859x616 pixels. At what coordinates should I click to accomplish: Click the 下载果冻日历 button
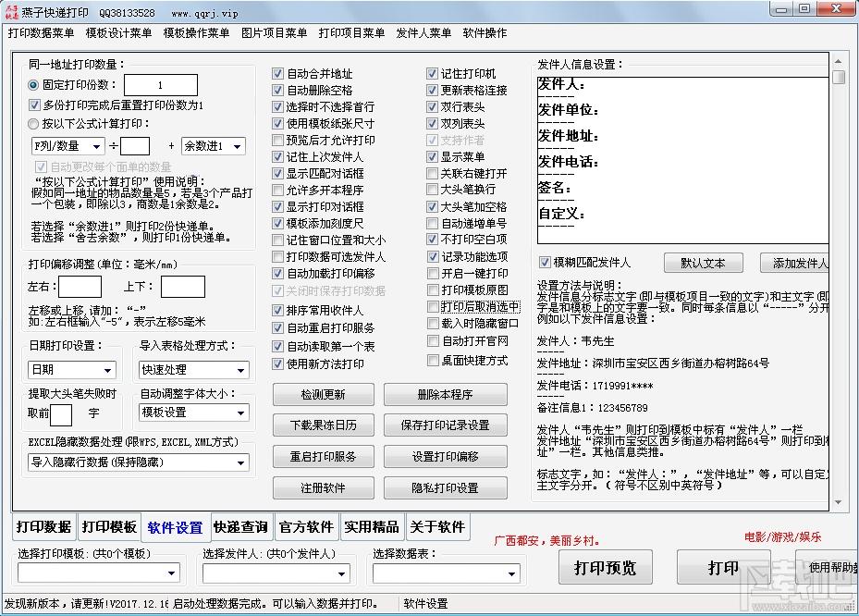(x=324, y=425)
